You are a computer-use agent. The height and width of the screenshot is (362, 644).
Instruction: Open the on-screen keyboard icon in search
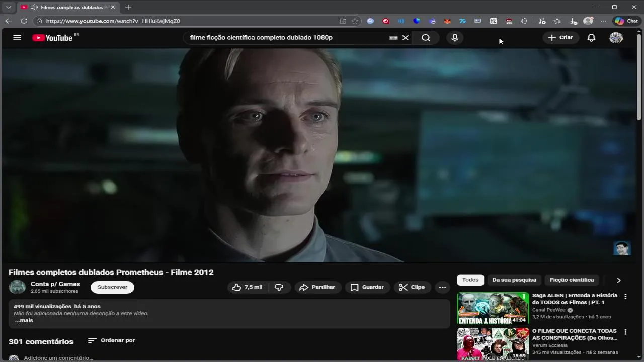(393, 38)
